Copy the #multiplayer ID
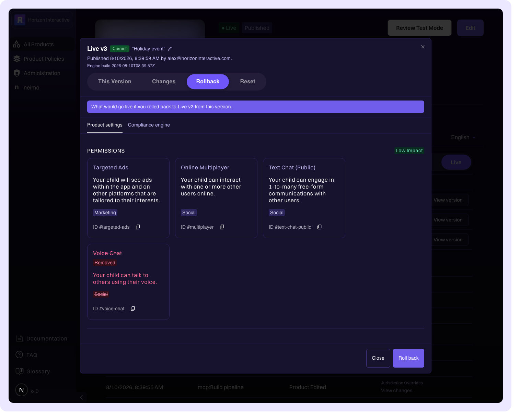The width and height of the screenshot is (520, 420). coord(222,227)
